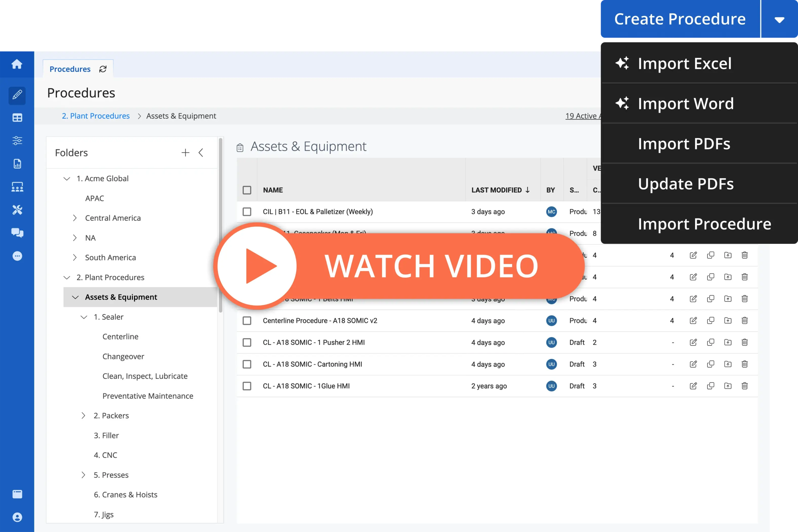
Task: Expand the 2. Packers subfolder in sidebar
Action: point(84,416)
